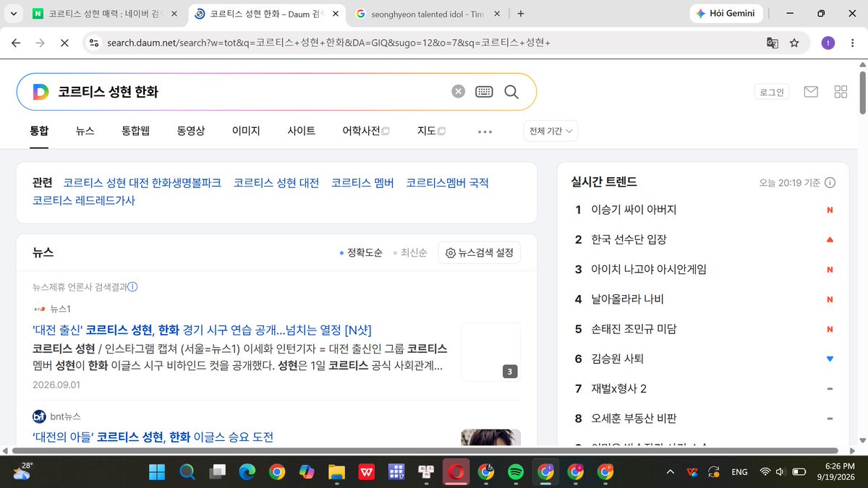The width and height of the screenshot is (868, 488).
Task: Show hidden system tray icons
Action: pos(670,472)
